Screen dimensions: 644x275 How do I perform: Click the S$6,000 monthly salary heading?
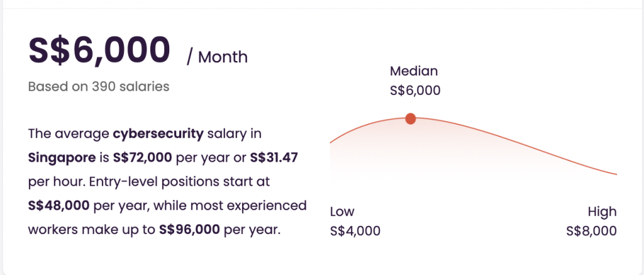99,50
